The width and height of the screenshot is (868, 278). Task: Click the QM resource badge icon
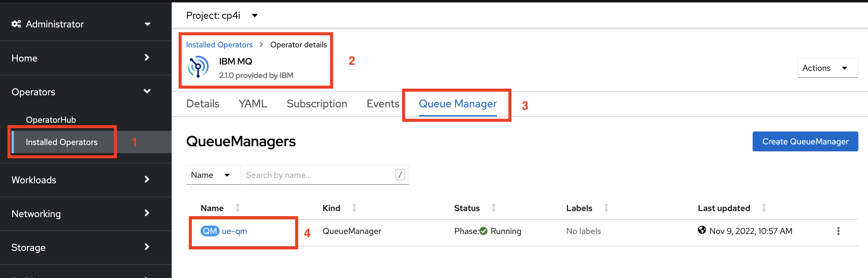click(210, 231)
